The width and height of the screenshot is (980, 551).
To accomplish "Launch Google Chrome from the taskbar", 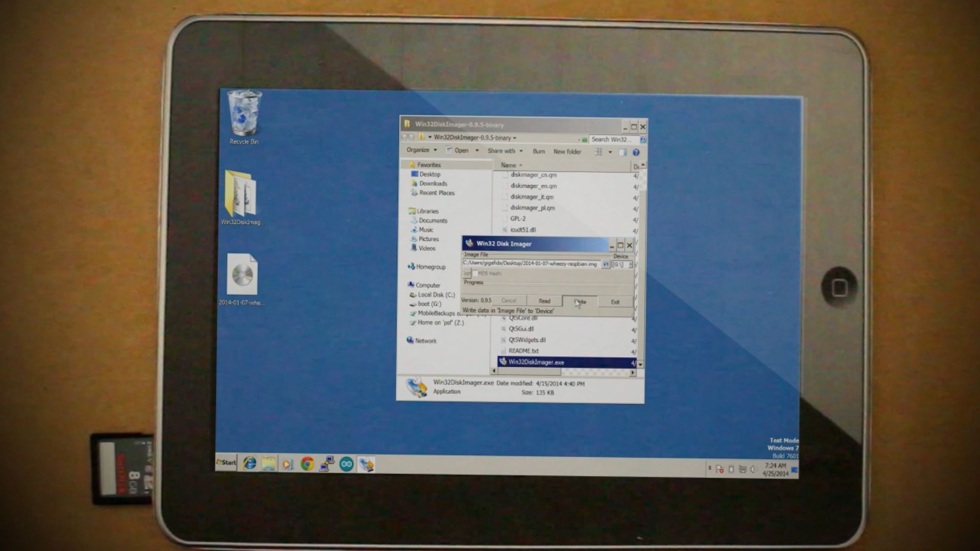I will click(307, 464).
